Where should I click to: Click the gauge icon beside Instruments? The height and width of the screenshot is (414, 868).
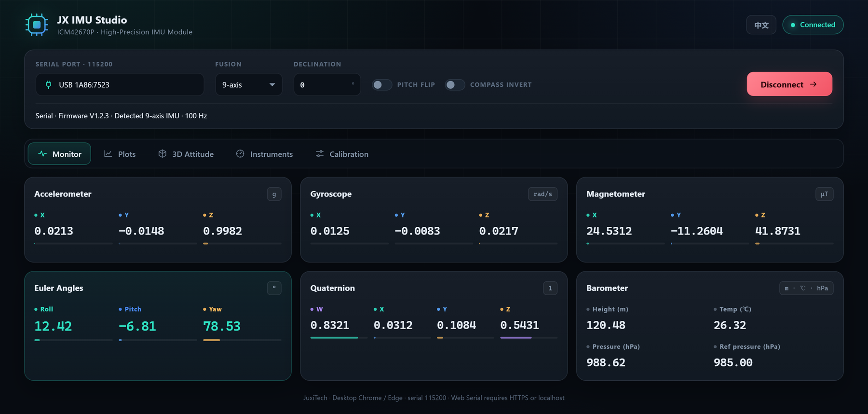coord(240,153)
